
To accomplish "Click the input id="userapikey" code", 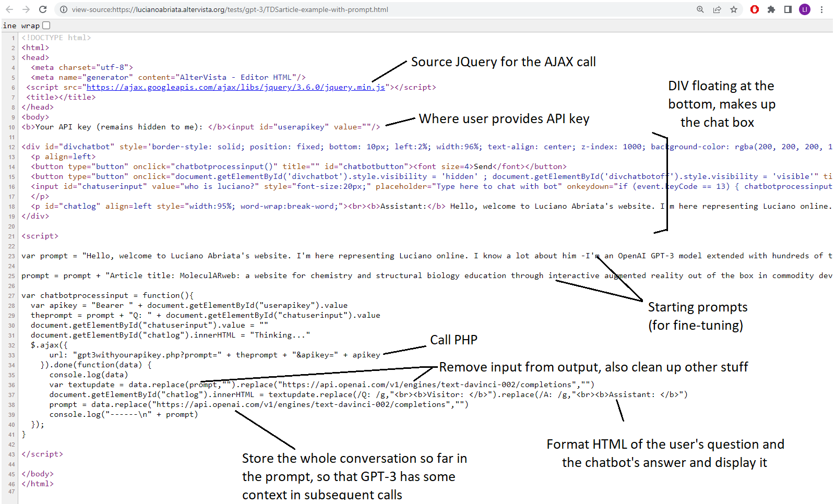I will tap(304, 127).
